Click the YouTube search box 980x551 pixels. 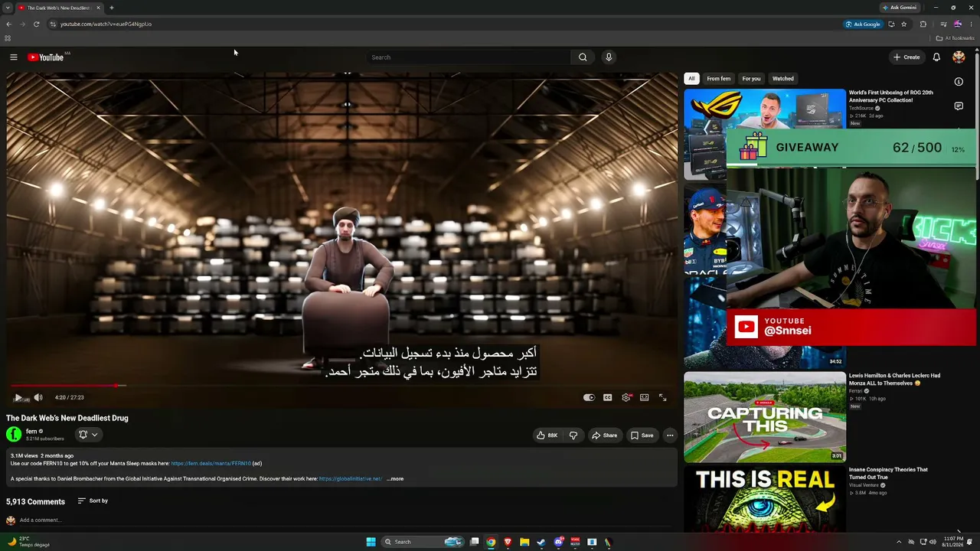(469, 57)
